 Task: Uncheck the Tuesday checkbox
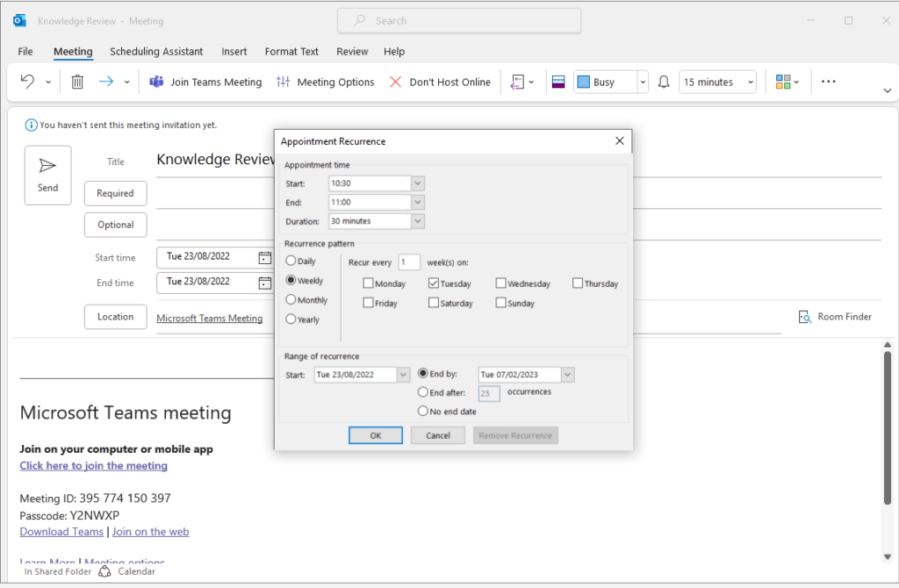tap(434, 283)
